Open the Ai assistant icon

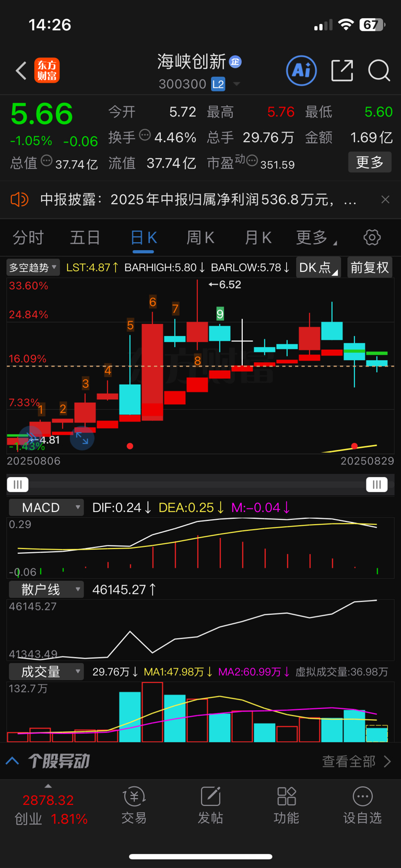tap(301, 70)
